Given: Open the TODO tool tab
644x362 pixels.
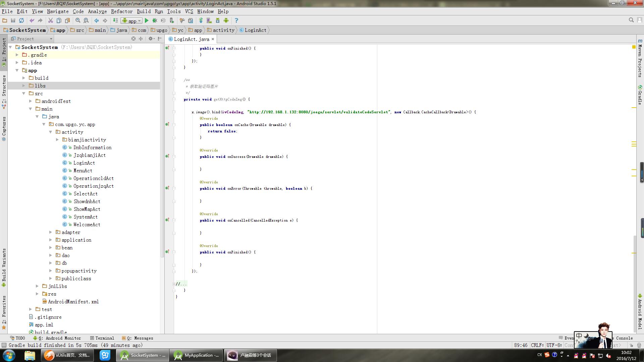Looking at the screenshot, I should (x=17, y=338).
